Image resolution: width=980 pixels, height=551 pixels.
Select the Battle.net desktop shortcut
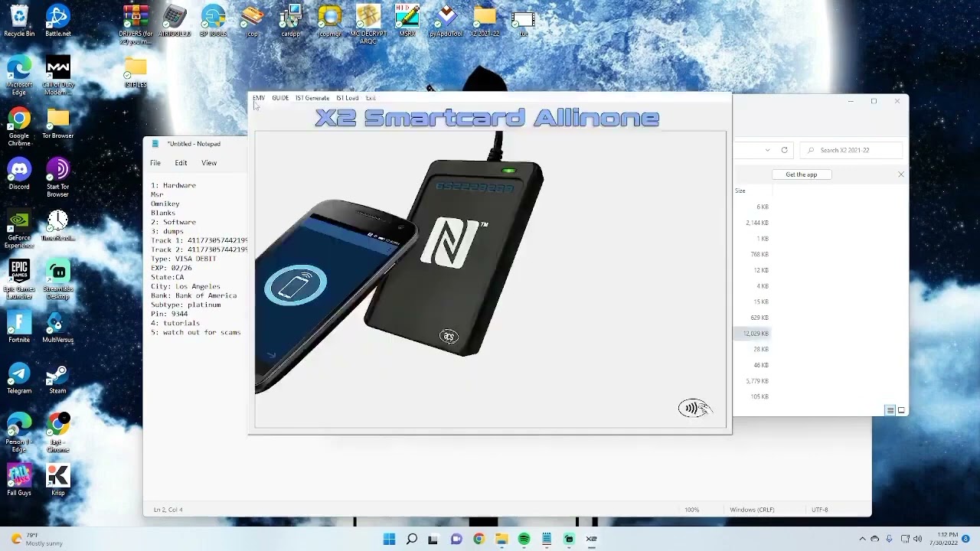(57, 21)
